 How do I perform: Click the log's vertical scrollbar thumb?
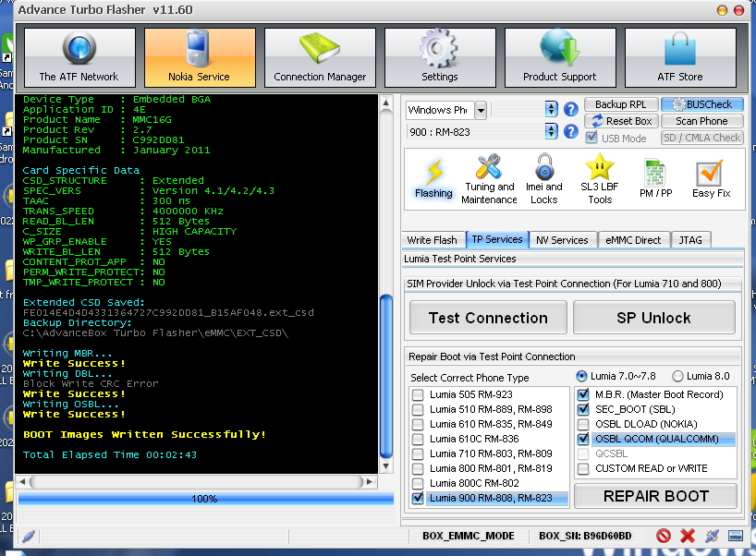click(385, 376)
